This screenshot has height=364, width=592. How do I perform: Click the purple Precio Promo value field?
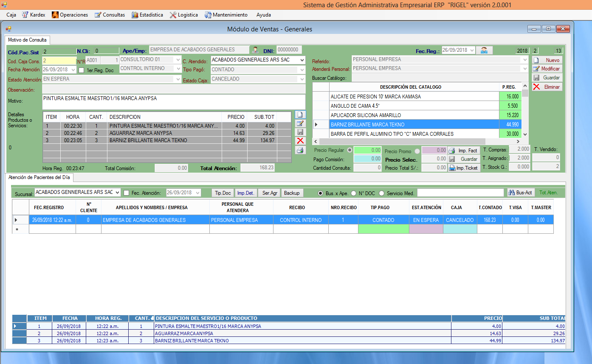coord(434,150)
